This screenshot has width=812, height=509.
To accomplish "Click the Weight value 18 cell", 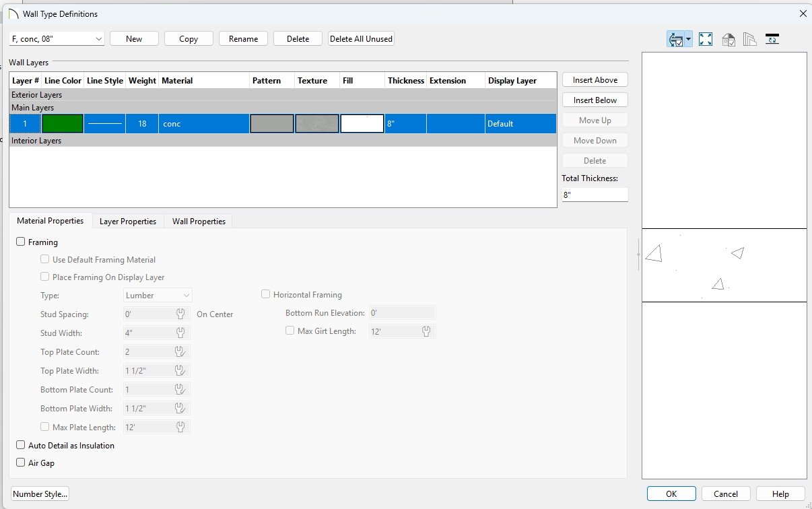I will 142,124.
